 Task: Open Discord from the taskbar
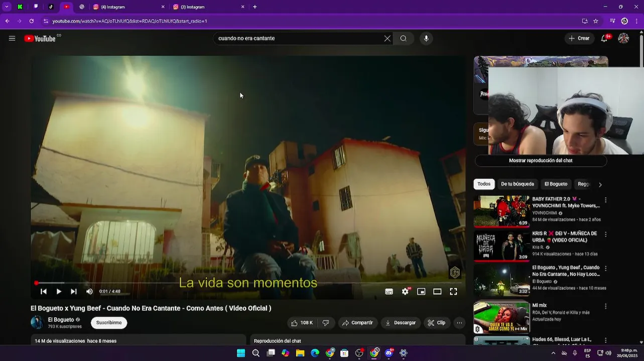[x=389, y=353]
